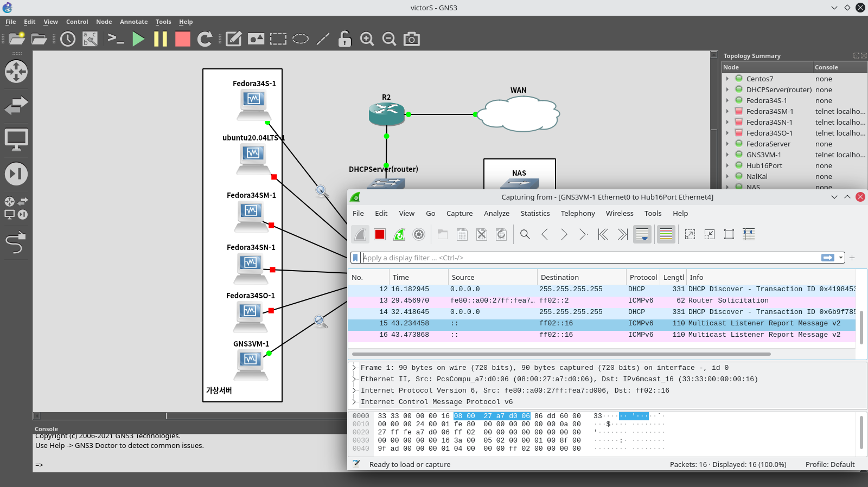
Task: Browse all devices sidebar icon
Action: pyautogui.click(x=16, y=208)
